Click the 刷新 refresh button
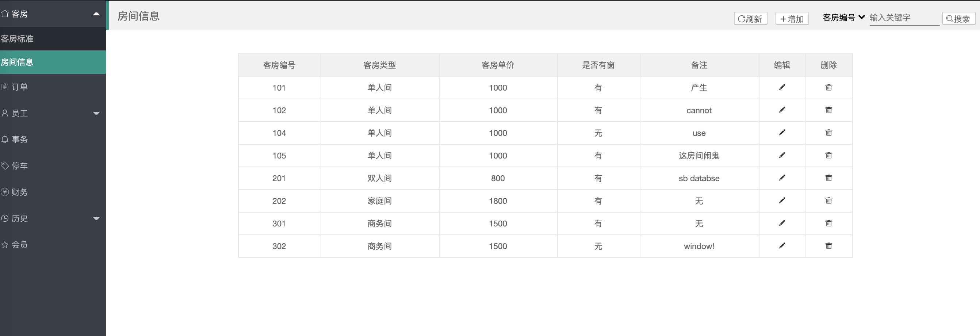 coord(750,19)
